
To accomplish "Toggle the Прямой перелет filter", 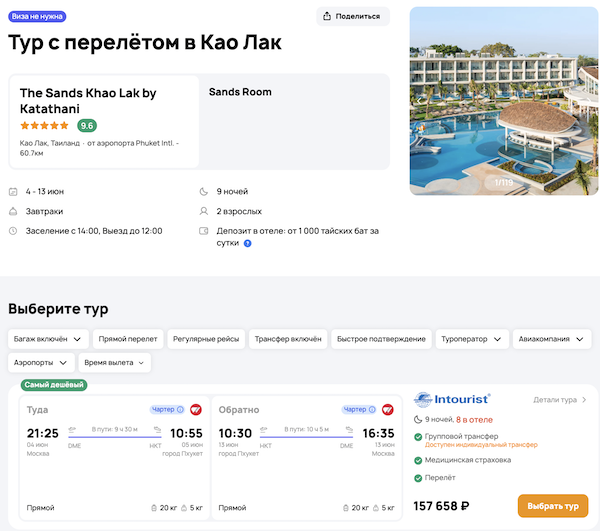I will point(128,339).
